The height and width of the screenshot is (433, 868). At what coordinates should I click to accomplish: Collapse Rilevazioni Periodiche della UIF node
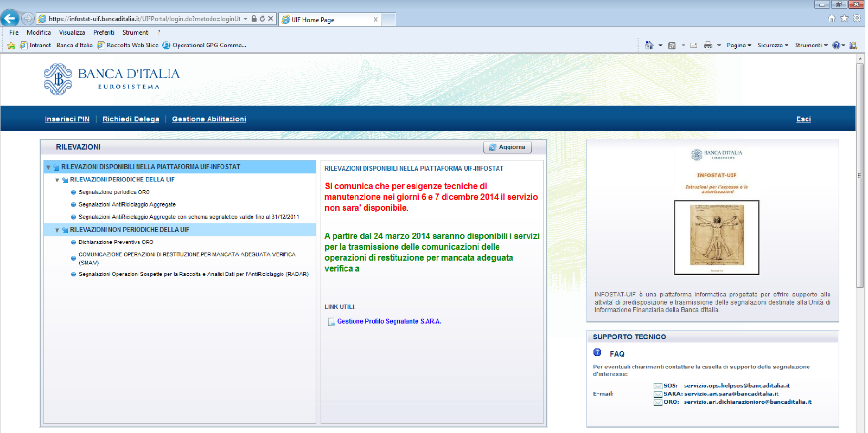tap(57, 180)
